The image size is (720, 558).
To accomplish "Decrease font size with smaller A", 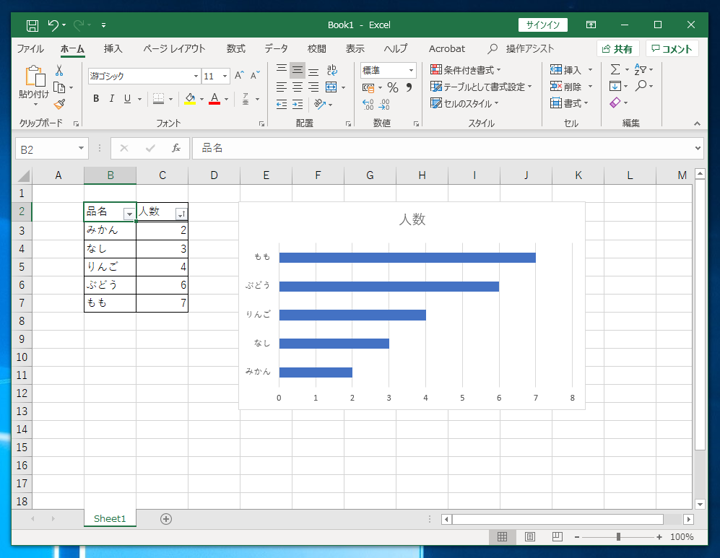I will [255, 76].
